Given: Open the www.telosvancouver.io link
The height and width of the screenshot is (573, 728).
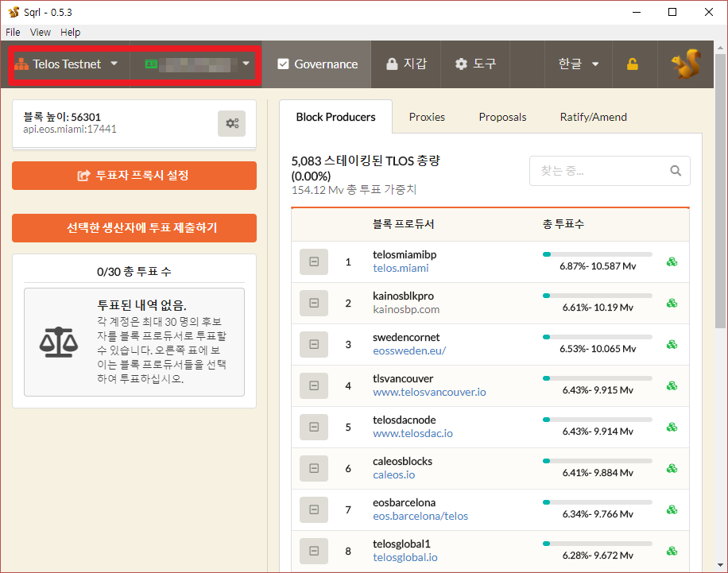Looking at the screenshot, I should [429, 393].
